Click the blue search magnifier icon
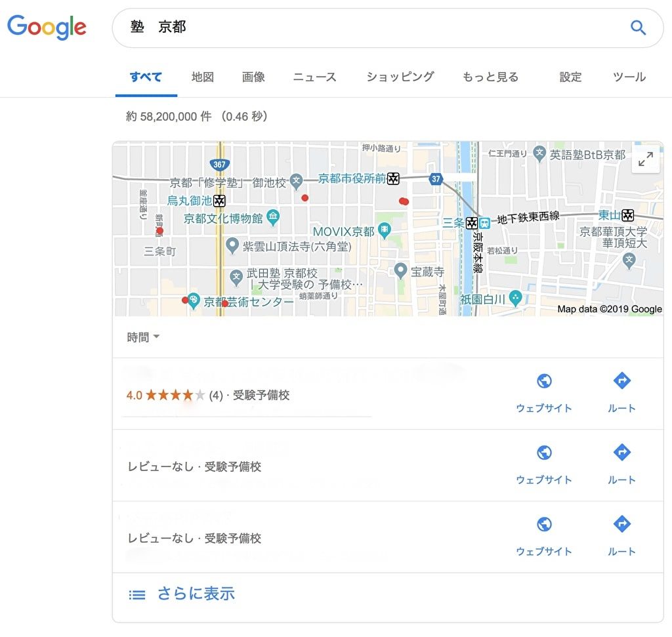 tap(638, 28)
